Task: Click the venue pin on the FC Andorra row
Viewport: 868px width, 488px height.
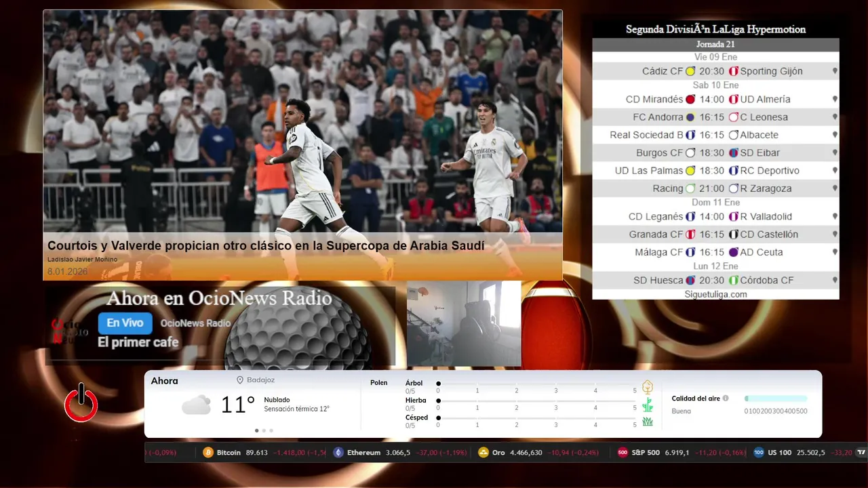Action: click(835, 117)
